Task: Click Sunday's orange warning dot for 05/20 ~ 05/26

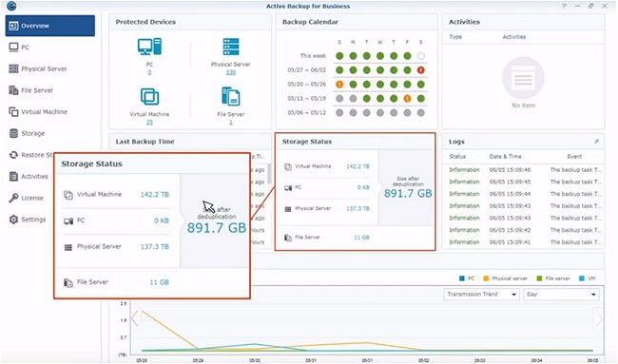Action: pos(339,85)
